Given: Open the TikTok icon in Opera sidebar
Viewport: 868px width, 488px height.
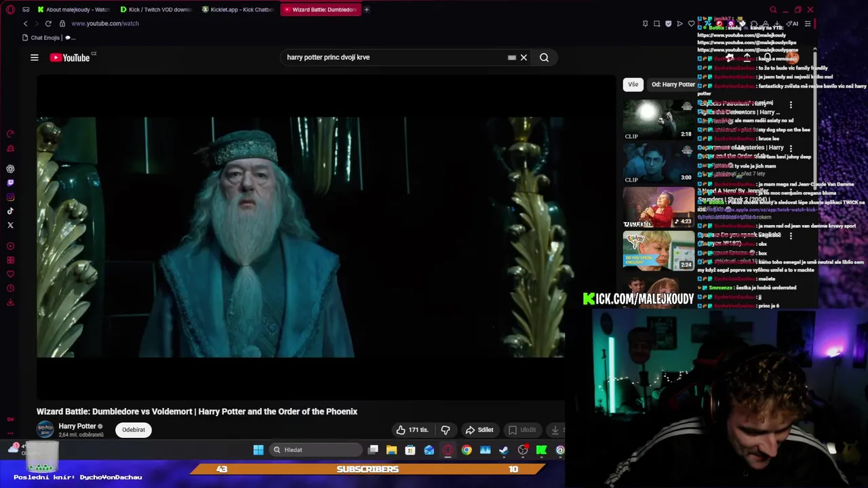Looking at the screenshot, I should pos(10,211).
